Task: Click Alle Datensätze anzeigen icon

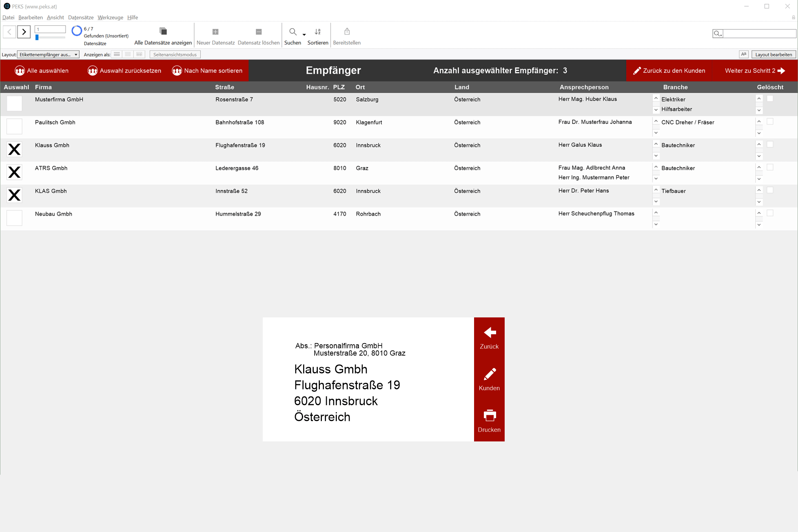Action: [163, 32]
